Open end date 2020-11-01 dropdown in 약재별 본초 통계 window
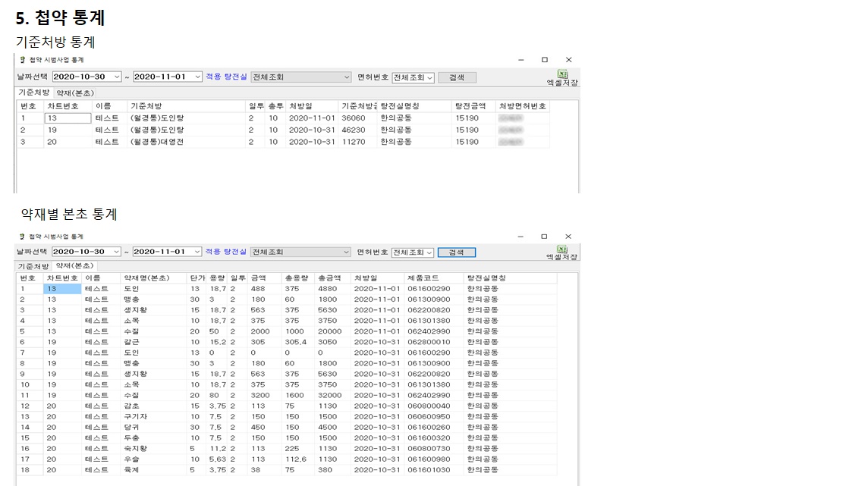The width and height of the screenshot is (868, 486). pos(197,252)
